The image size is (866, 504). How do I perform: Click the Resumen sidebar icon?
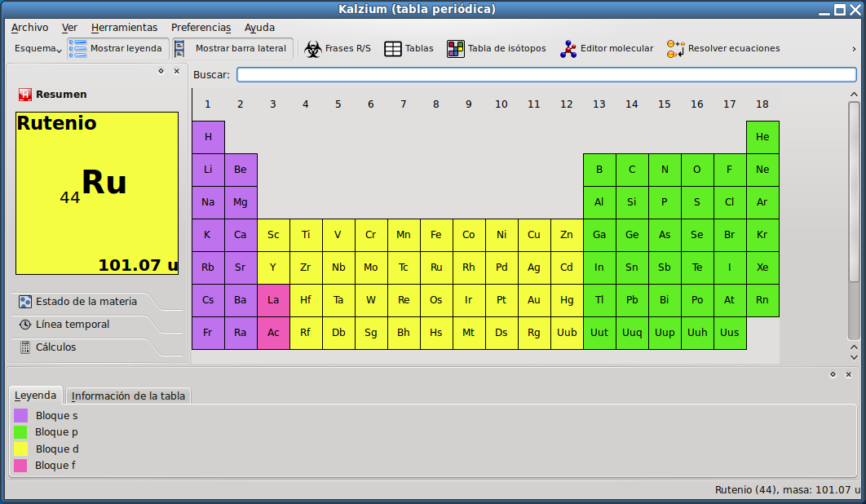click(24, 95)
